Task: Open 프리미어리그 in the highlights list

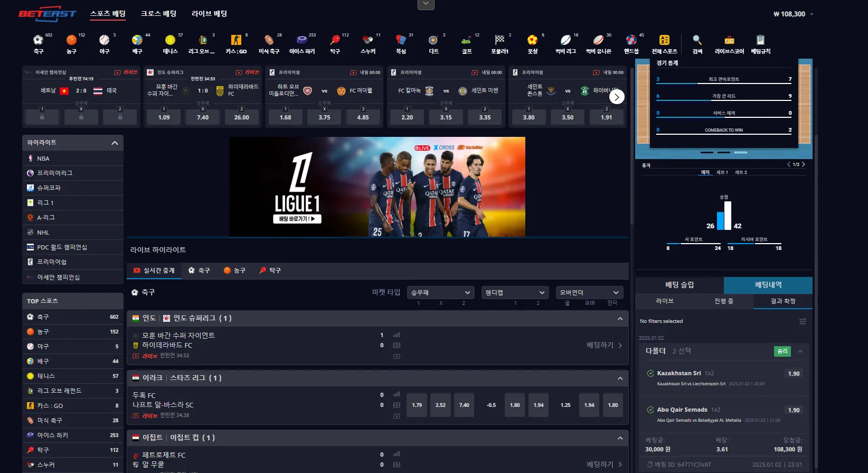Action: (x=73, y=173)
